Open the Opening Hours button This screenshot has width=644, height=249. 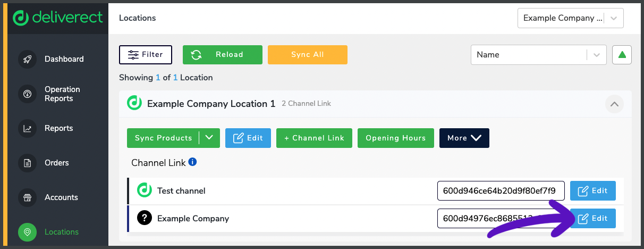click(396, 138)
